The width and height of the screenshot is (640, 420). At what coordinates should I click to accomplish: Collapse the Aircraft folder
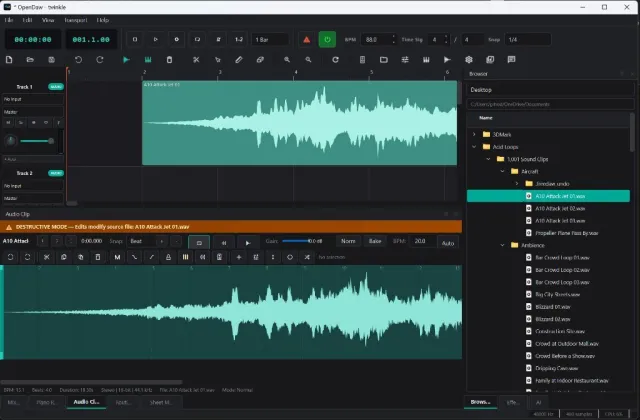(x=502, y=171)
